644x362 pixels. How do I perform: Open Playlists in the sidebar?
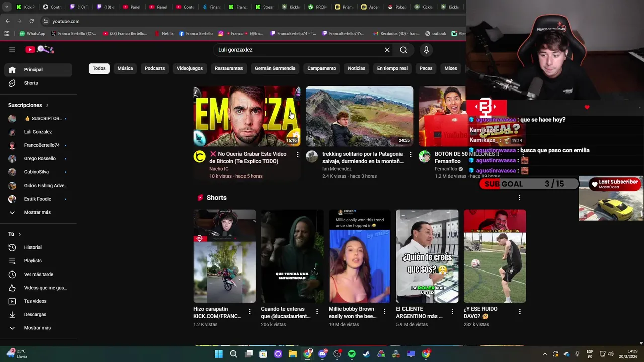pos(38,261)
